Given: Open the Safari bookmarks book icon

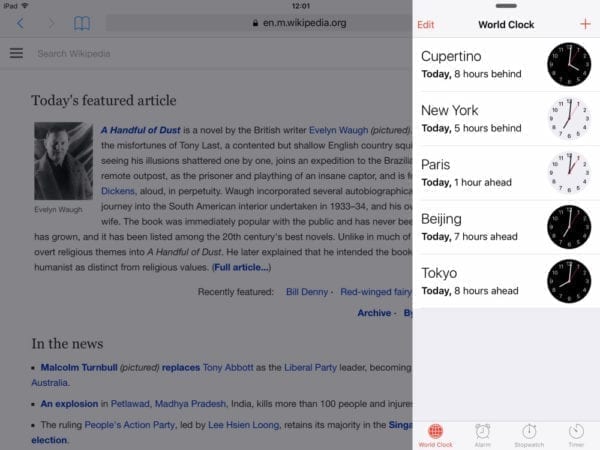Looking at the screenshot, I should (82, 23).
